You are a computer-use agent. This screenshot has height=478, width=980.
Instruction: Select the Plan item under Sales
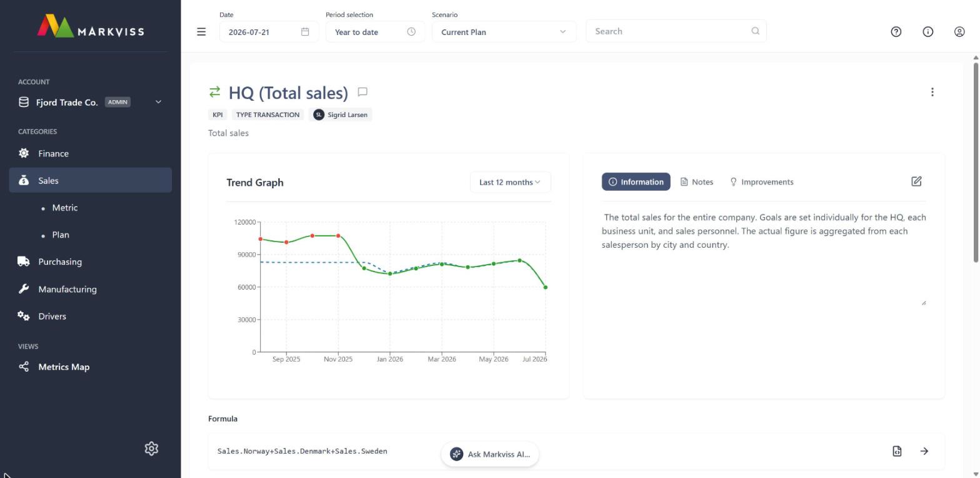tap(61, 235)
